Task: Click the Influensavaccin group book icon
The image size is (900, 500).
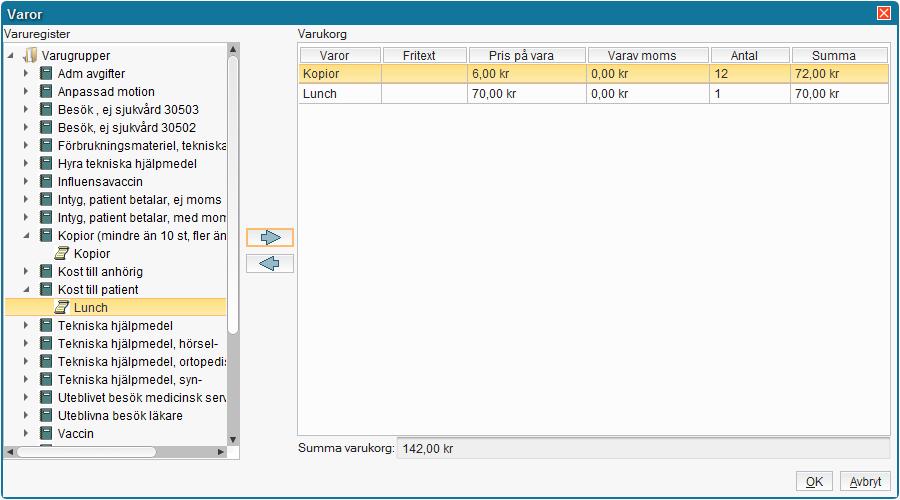Action: tap(46, 181)
